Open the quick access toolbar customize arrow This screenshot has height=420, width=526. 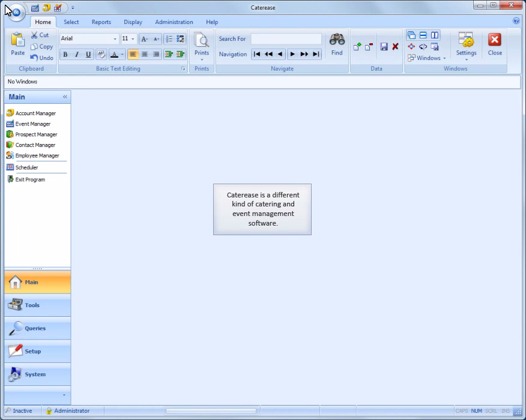pyautogui.click(x=73, y=8)
